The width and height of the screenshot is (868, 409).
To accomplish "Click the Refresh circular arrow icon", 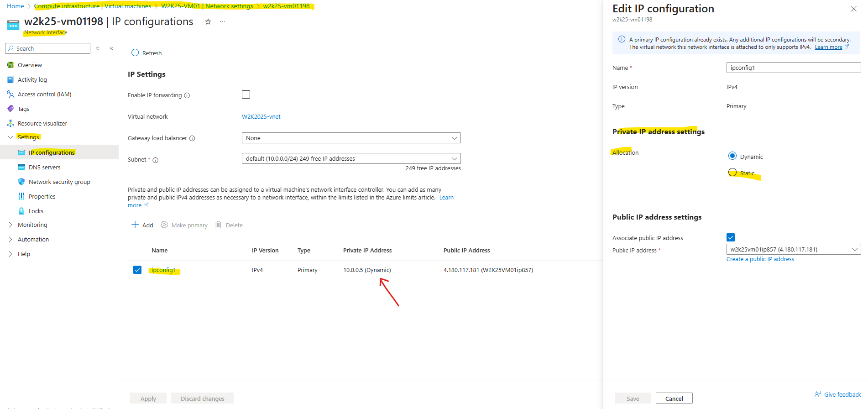I will (135, 52).
